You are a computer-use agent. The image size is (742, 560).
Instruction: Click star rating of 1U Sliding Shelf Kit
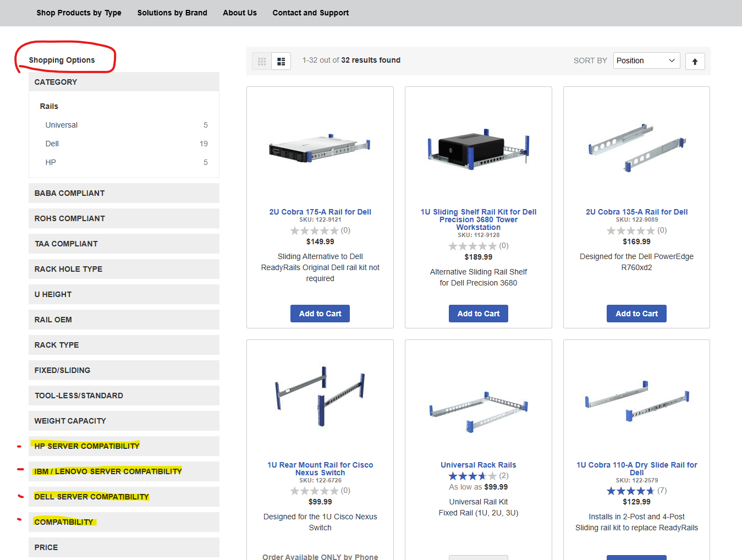[x=473, y=246]
